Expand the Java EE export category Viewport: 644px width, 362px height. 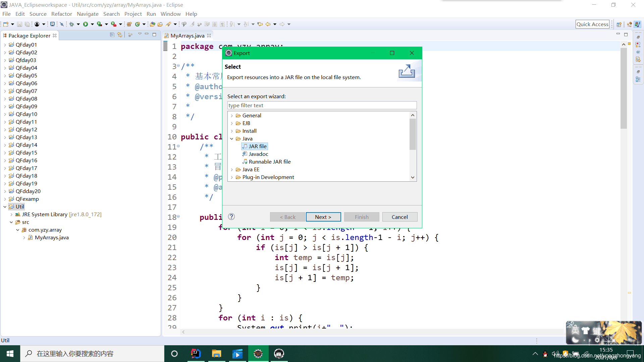[232, 170]
